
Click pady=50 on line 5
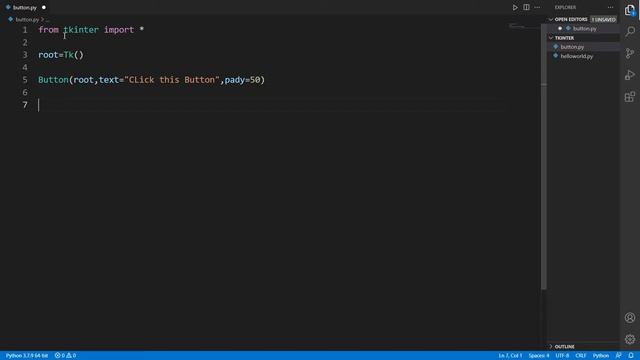tap(242, 80)
